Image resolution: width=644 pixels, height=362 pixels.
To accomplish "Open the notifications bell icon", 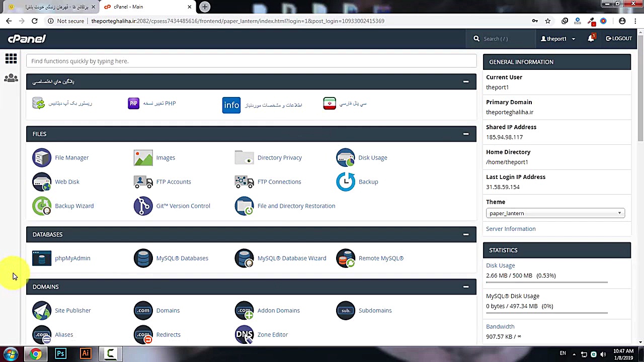I will pos(591,39).
